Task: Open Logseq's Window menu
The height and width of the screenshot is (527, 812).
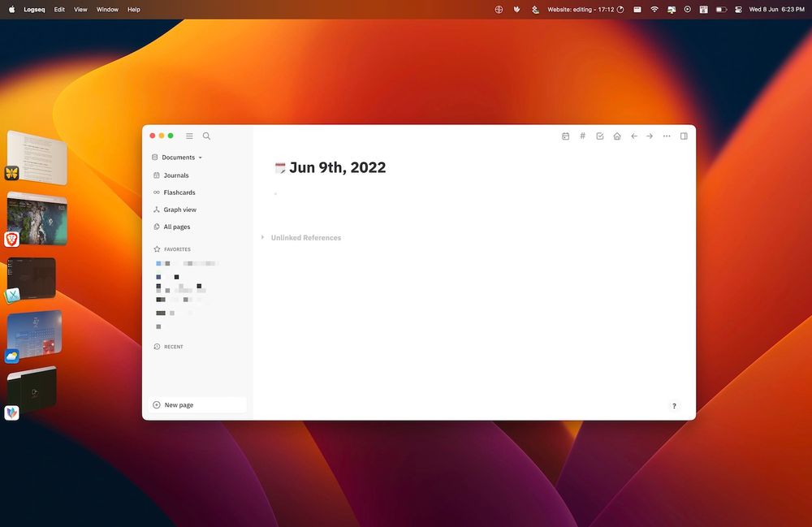Action: 106,9
